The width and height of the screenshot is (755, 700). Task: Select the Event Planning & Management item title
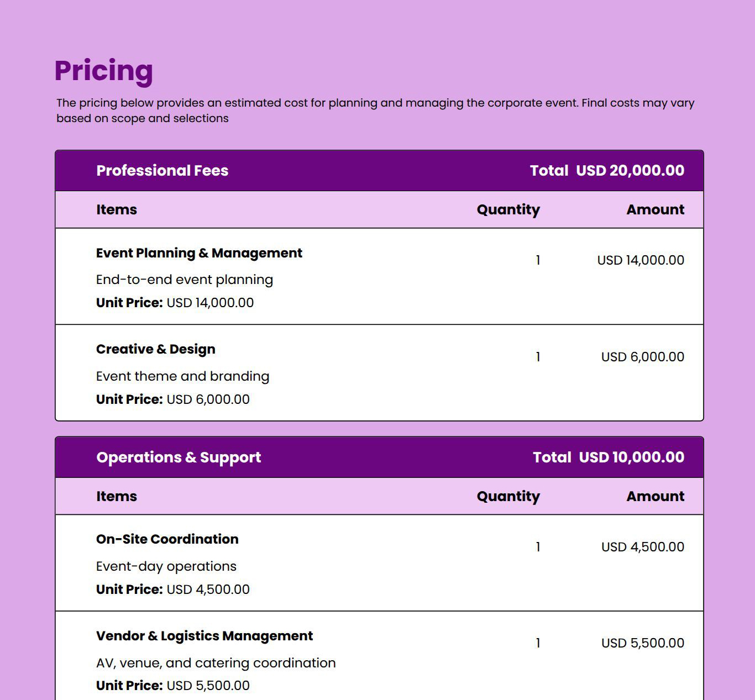pos(199,253)
